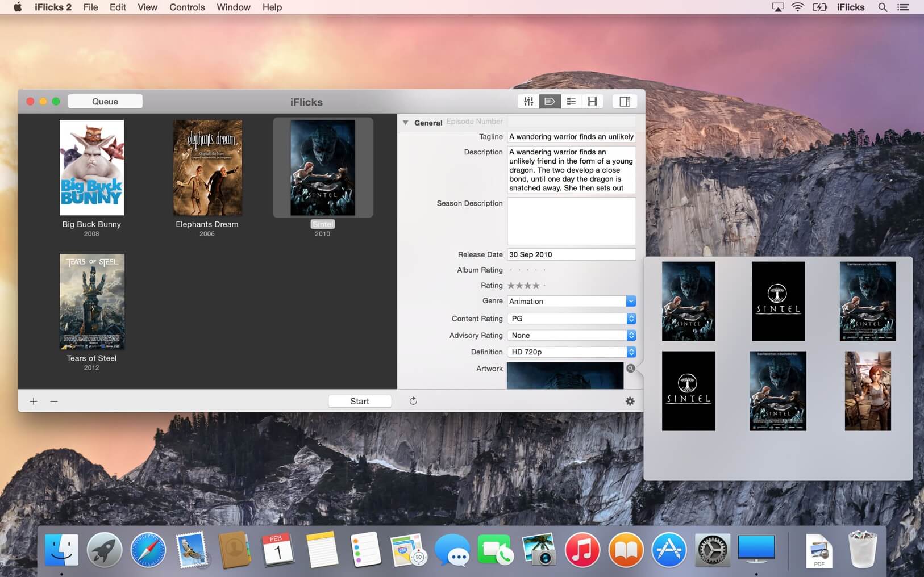Click the Queue button

105,102
